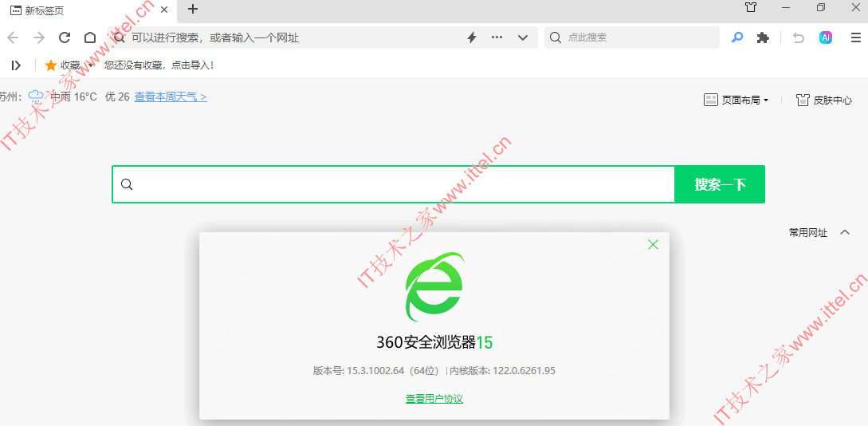Minimize the browser window
Viewport: 868px width, 426px height.
786,7
